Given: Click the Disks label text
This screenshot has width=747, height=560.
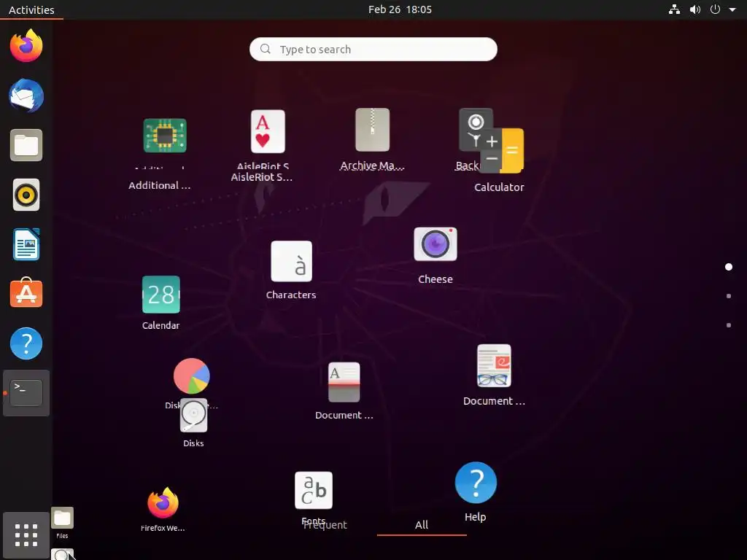Looking at the screenshot, I should (x=193, y=443).
